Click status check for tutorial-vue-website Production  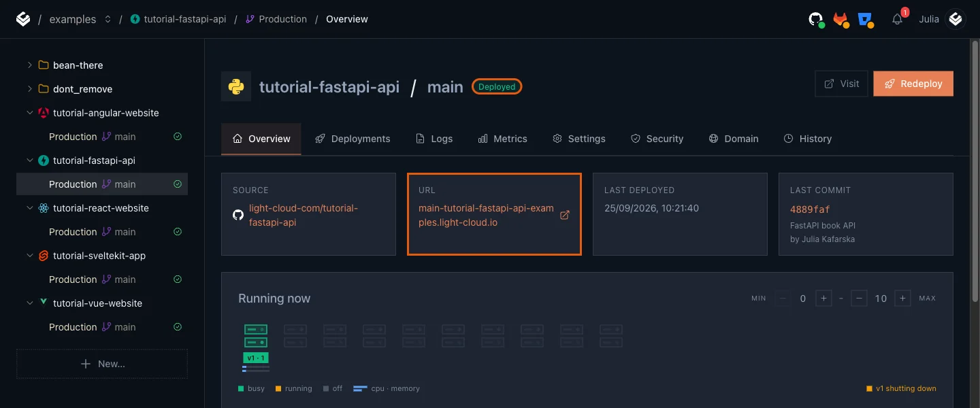point(178,327)
